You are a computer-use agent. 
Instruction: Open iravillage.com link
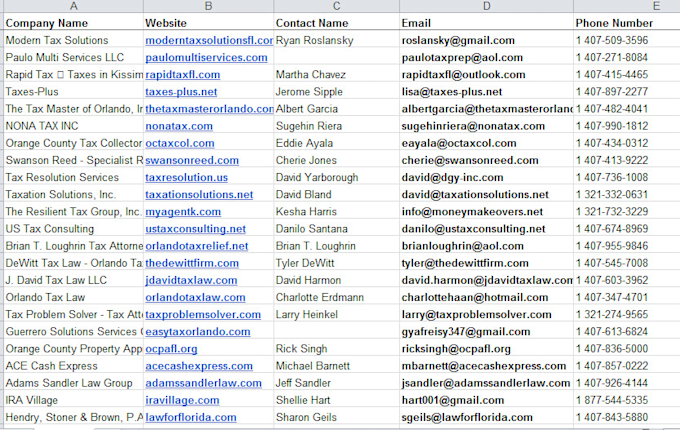point(182,400)
